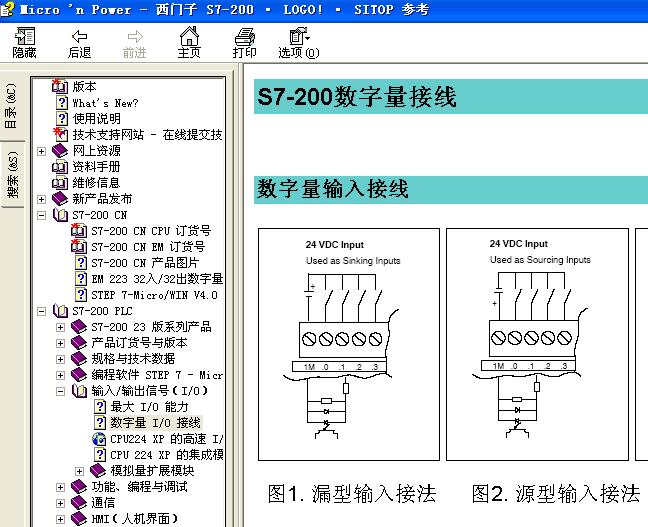Select 版本 tree item
Image resolution: width=648 pixels, height=527 pixels.
click(84, 87)
